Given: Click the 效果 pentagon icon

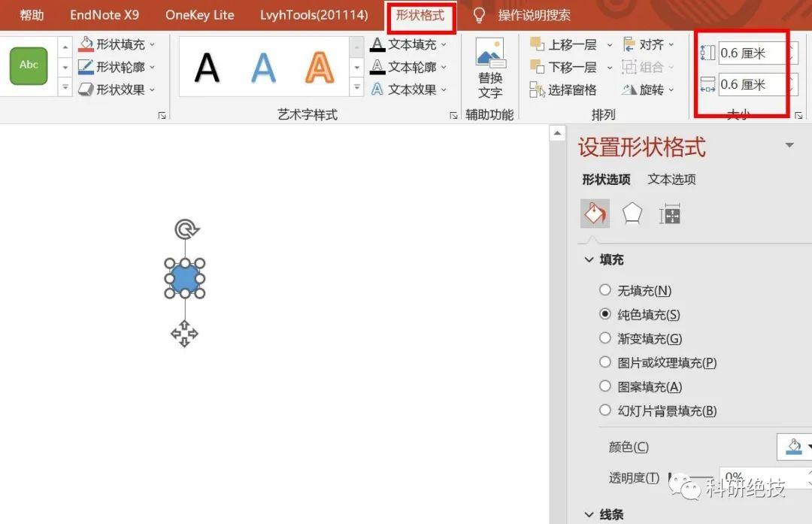Looking at the screenshot, I should pos(632,214).
